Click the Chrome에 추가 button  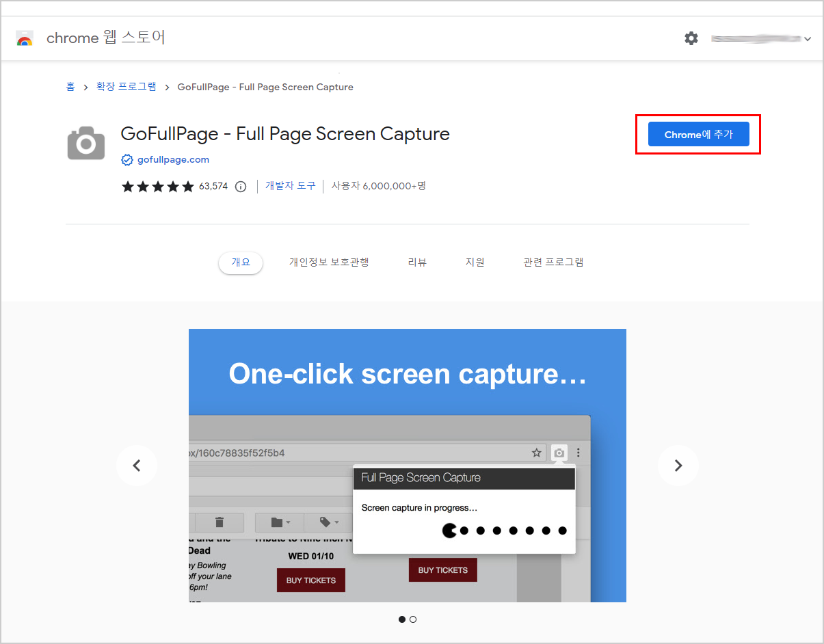click(698, 134)
